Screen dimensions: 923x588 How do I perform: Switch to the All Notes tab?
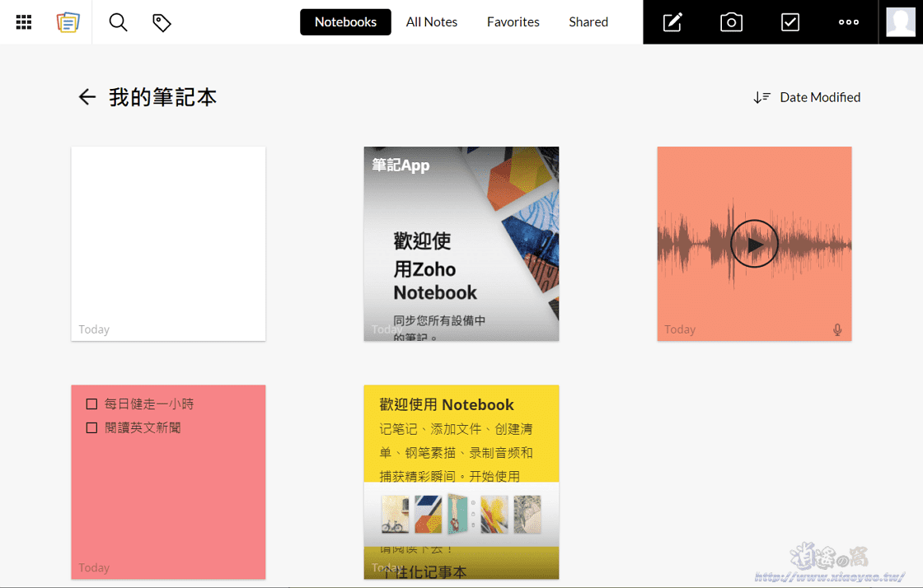pos(432,22)
